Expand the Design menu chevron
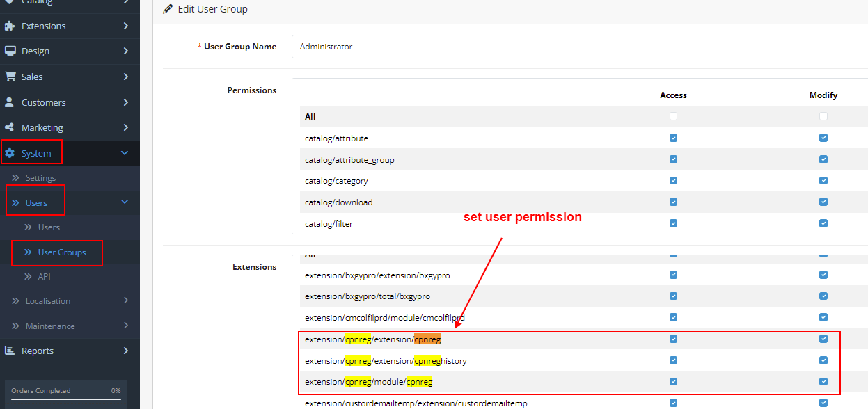868x409 pixels. pyautogui.click(x=125, y=51)
